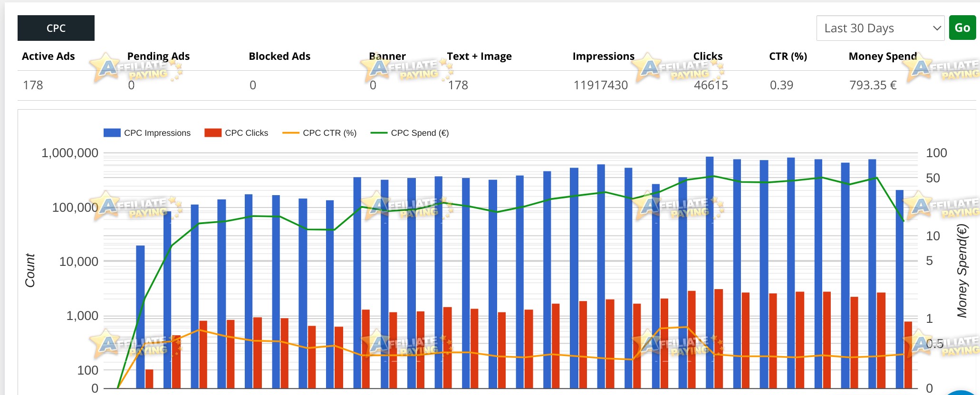This screenshot has width=980, height=395.
Task: Click the 46615 clicks value
Action: pos(711,85)
